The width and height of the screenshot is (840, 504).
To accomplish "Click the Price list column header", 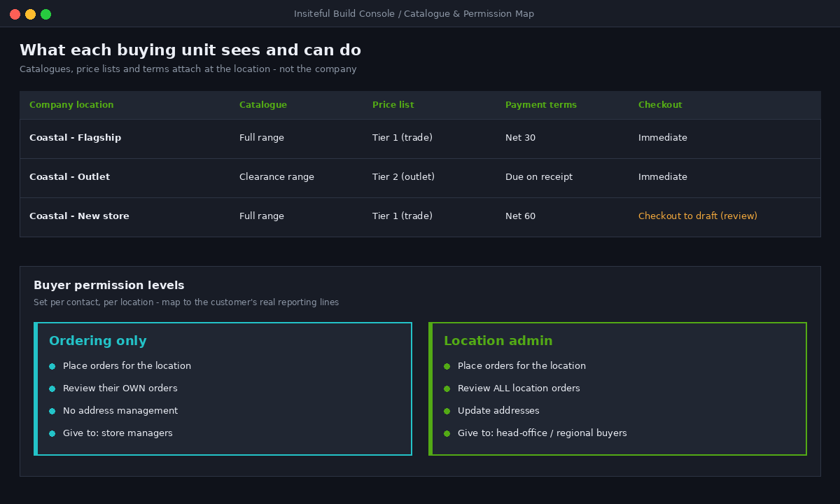I will (x=393, y=105).
